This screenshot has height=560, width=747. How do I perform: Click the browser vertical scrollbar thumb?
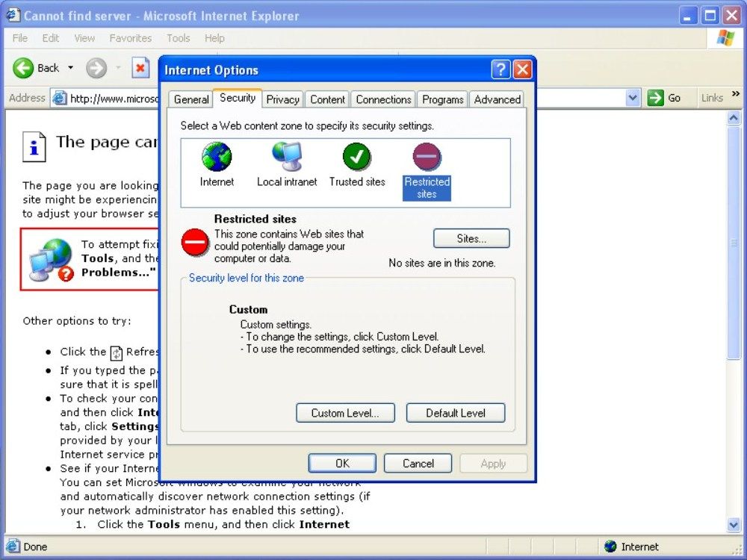click(734, 243)
